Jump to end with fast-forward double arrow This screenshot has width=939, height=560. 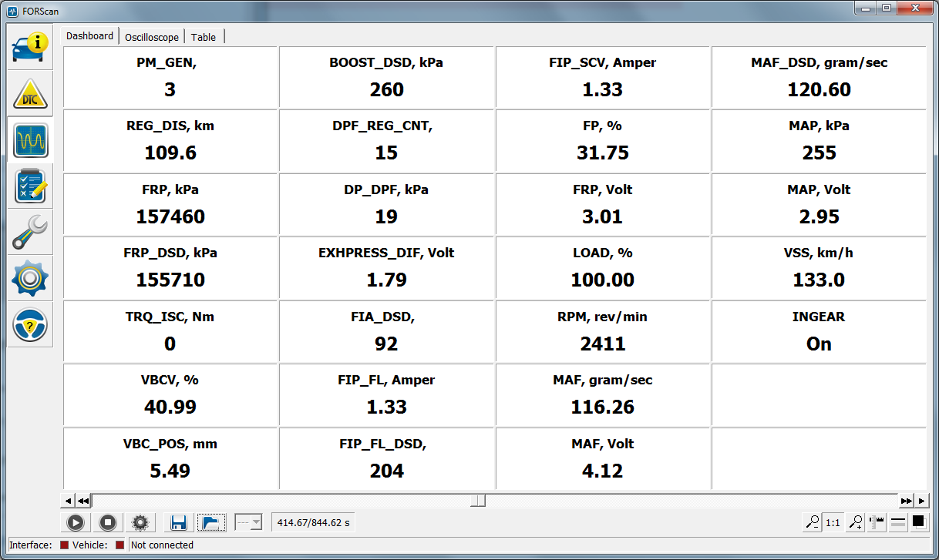[x=906, y=501]
